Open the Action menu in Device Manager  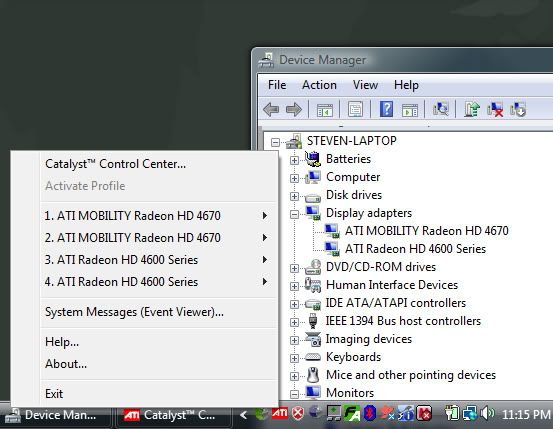tap(319, 85)
